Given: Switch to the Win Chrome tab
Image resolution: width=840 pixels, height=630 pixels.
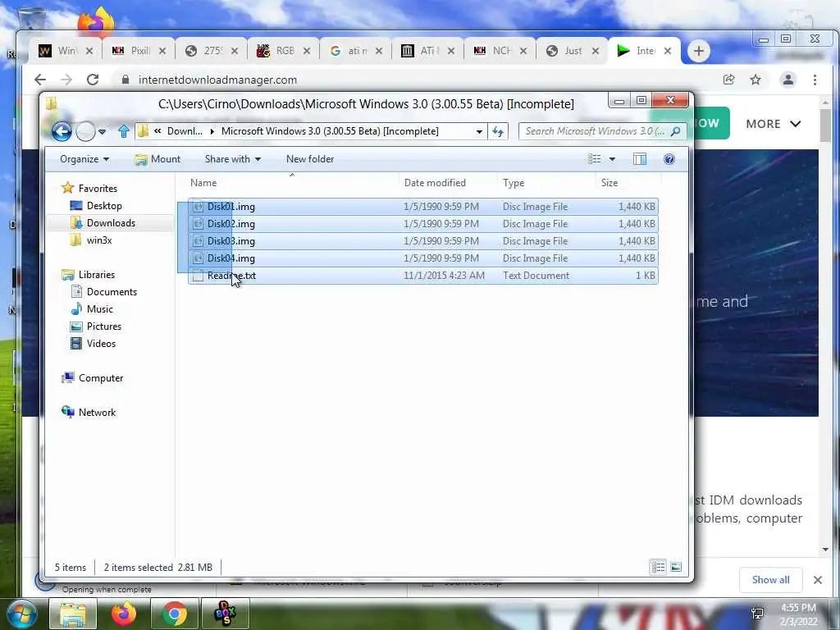Looking at the screenshot, I should tap(66, 51).
